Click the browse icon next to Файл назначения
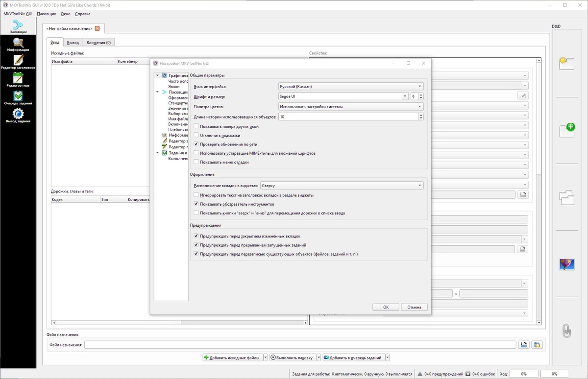Viewport: 588px width, 379px height. point(523,345)
